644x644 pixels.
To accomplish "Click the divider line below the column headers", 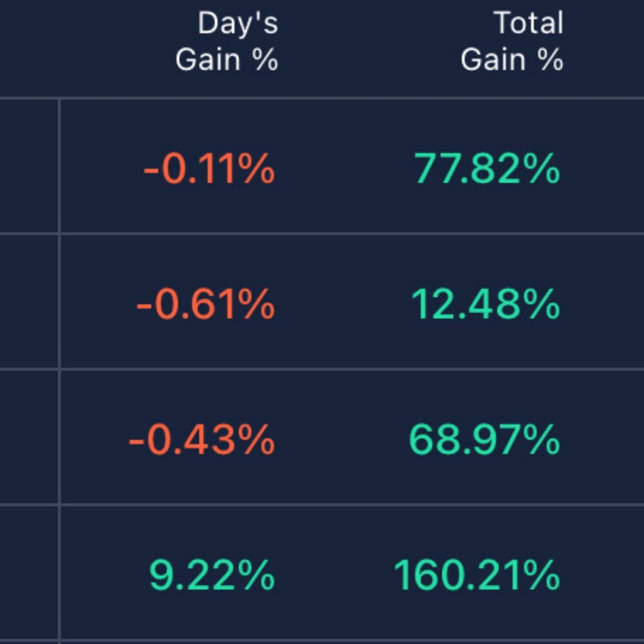I will point(322,98).
